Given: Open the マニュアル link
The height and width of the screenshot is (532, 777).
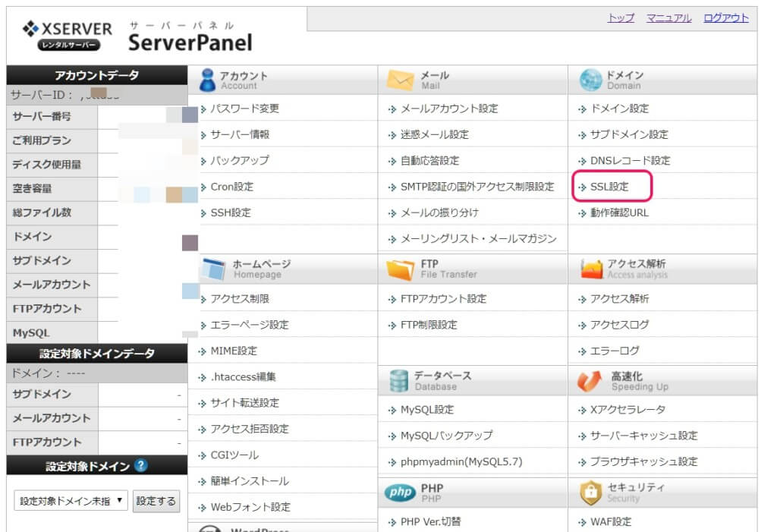Looking at the screenshot, I should tap(668, 17).
